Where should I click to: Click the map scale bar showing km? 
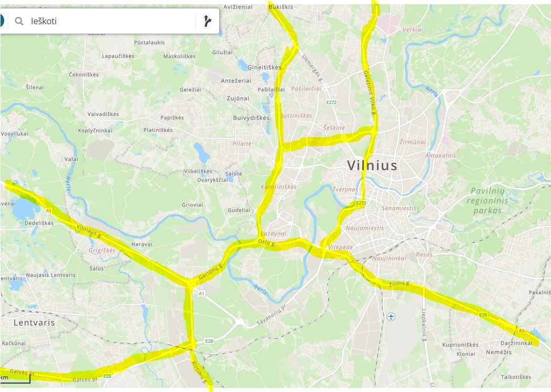click(x=15, y=378)
